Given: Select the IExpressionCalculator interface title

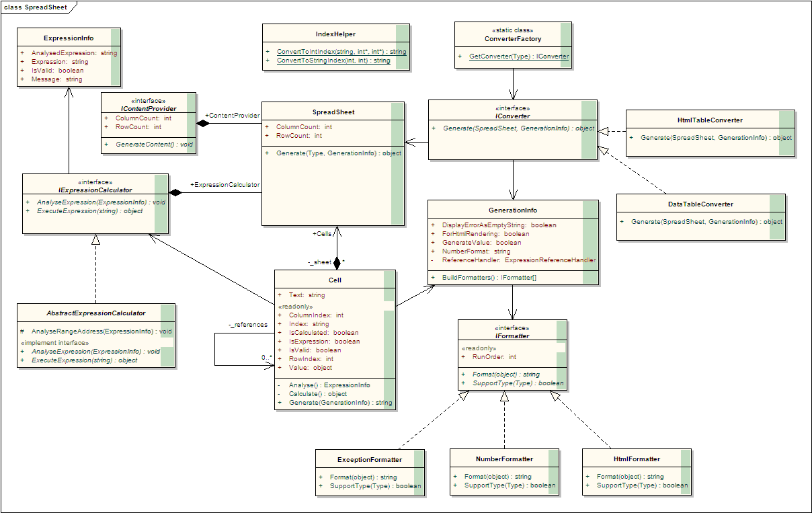Looking at the screenshot, I should click(x=95, y=190).
